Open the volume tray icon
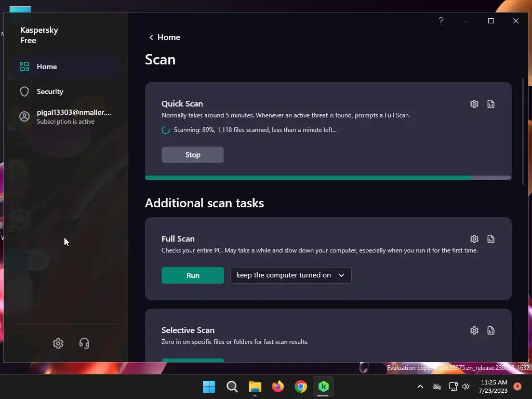Image resolution: width=532 pixels, height=399 pixels. click(x=465, y=387)
